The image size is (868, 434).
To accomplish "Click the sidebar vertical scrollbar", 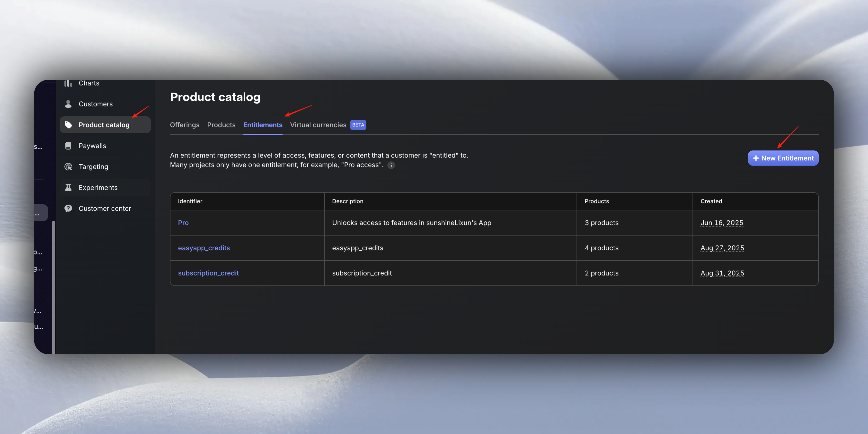I will coord(53,286).
